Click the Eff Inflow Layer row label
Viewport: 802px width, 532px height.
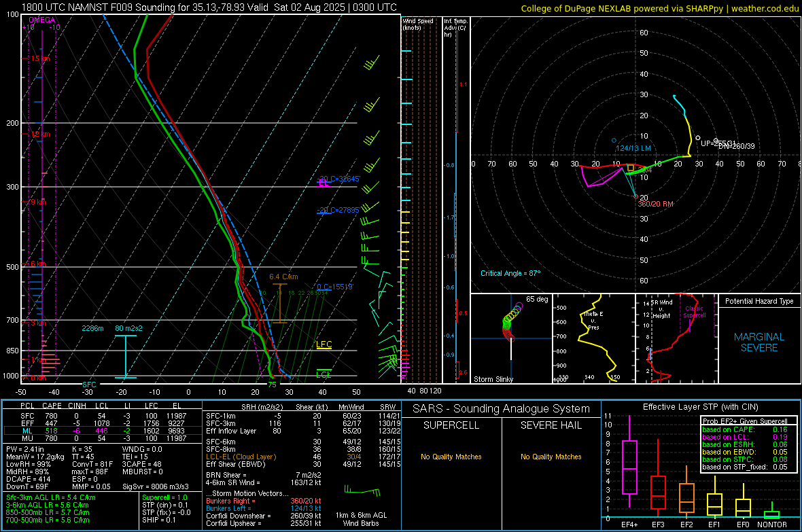click(230, 431)
